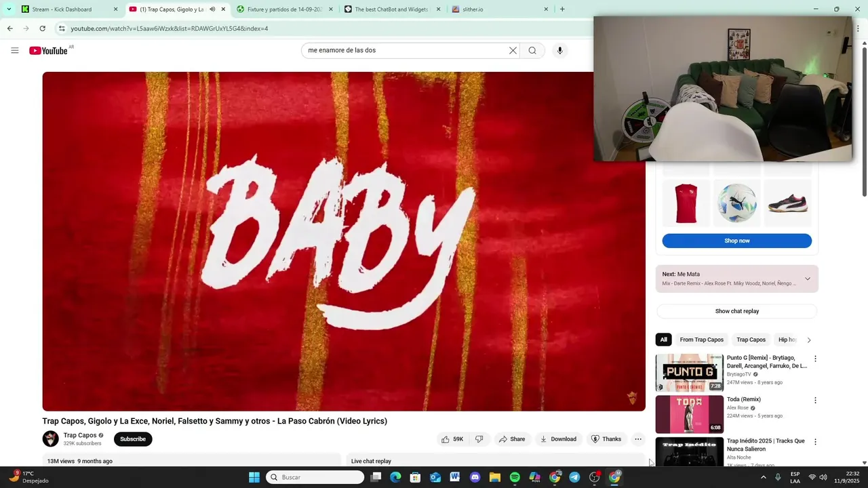Click the Chrome address bar URL

pos(170,28)
